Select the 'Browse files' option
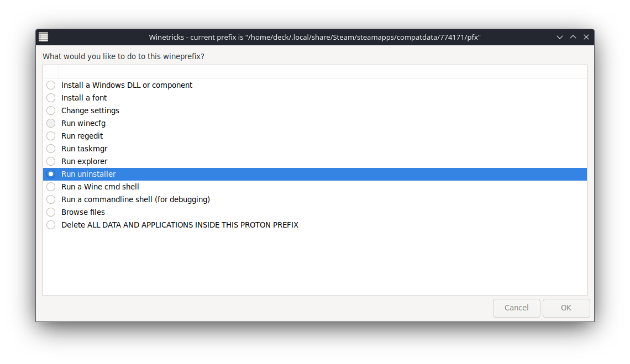The height and width of the screenshot is (364, 630). [x=51, y=212]
